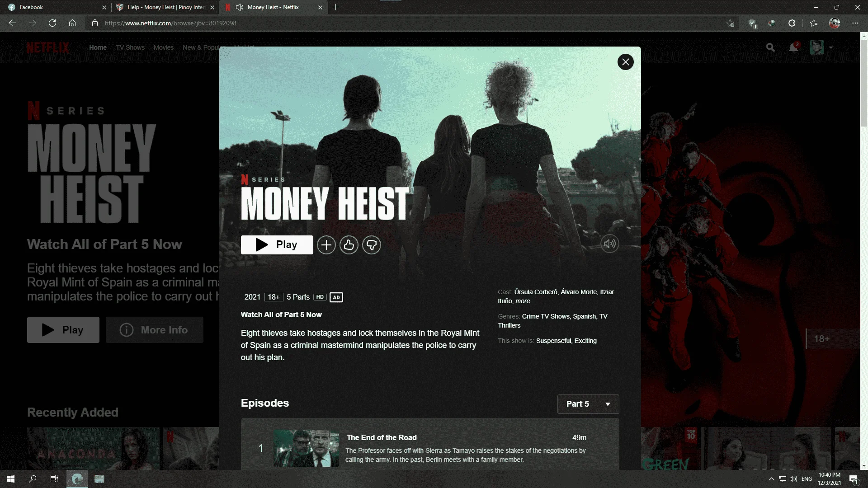Open Windows Task View

54,479
